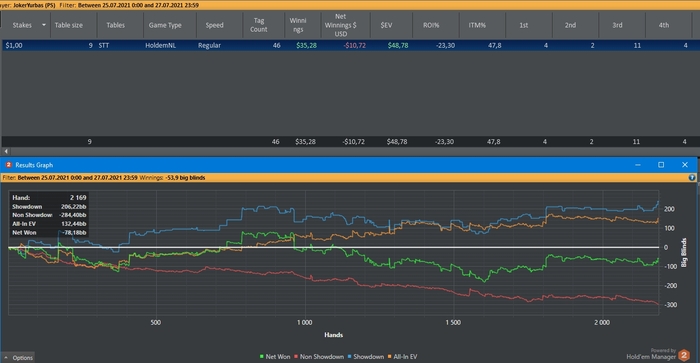Click the -$10,72 net winnings cell in the $1,00 row
The image size is (700, 363).
click(354, 45)
